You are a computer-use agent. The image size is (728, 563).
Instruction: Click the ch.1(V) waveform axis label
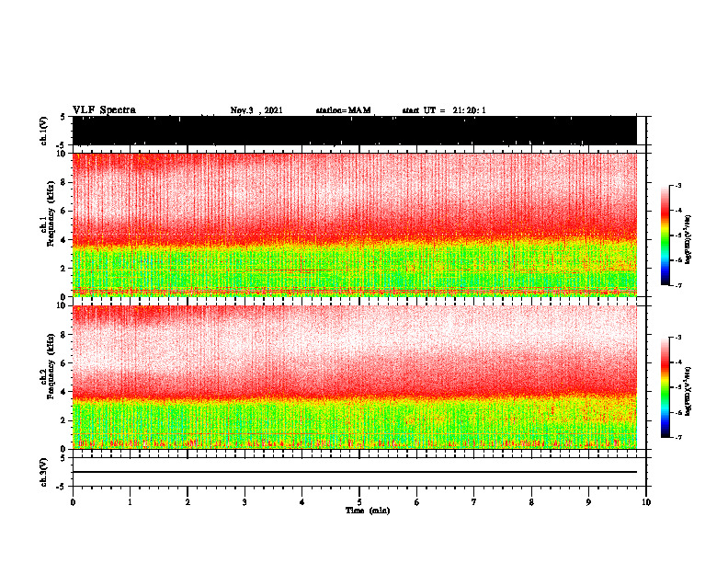pos(44,131)
